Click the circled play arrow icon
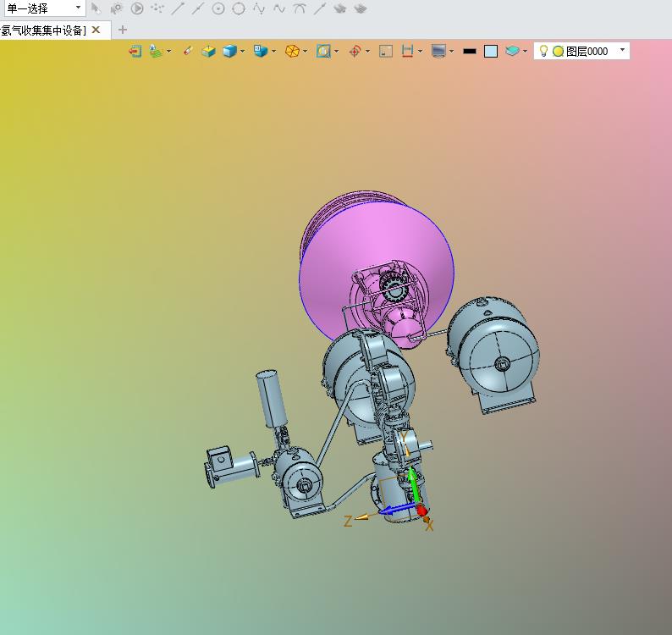Viewport: 672px width, 635px height. click(137, 8)
